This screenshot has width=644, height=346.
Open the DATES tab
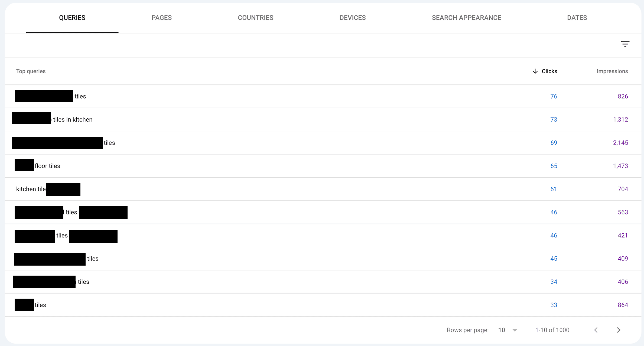pos(577,18)
